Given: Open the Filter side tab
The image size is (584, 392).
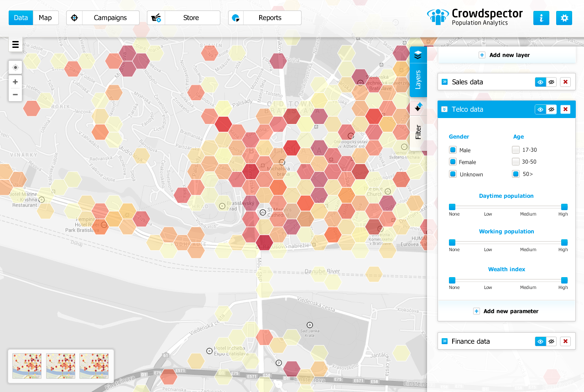Looking at the screenshot, I should pos(418,132).
